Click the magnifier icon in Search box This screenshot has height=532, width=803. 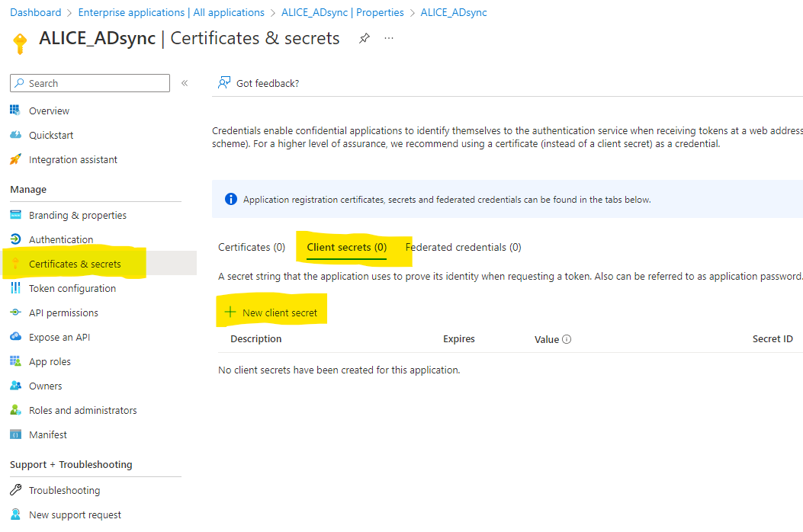tap(20, 83)
